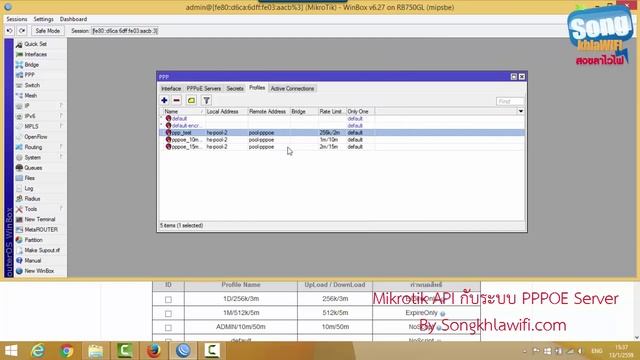Image resolution: width=640 pixels, height=360 pixels.
Task: Open PPP from the sidebar
Action: [x=29, y=75]
